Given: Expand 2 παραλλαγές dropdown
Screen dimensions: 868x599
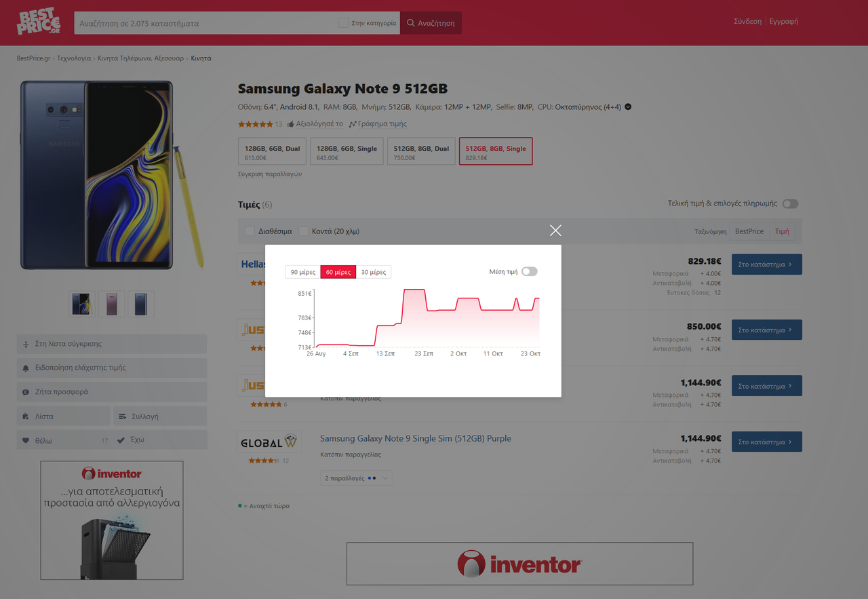Looking at the screenshot, I should 356,478.
